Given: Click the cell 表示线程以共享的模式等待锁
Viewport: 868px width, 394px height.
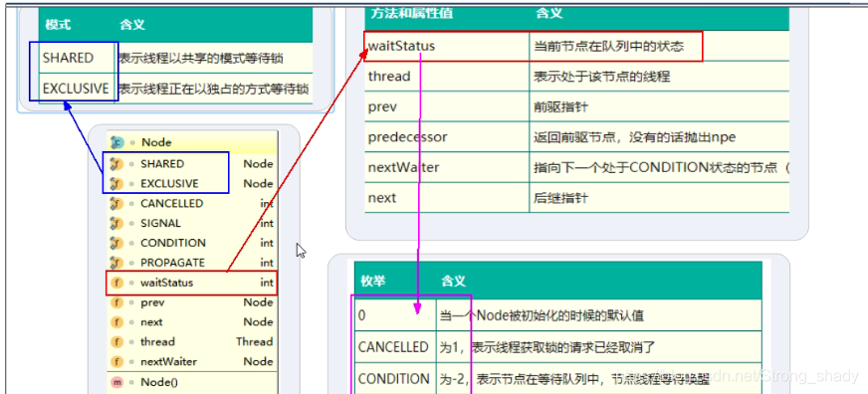Looking at the screenshot, I should coord(214,58).
